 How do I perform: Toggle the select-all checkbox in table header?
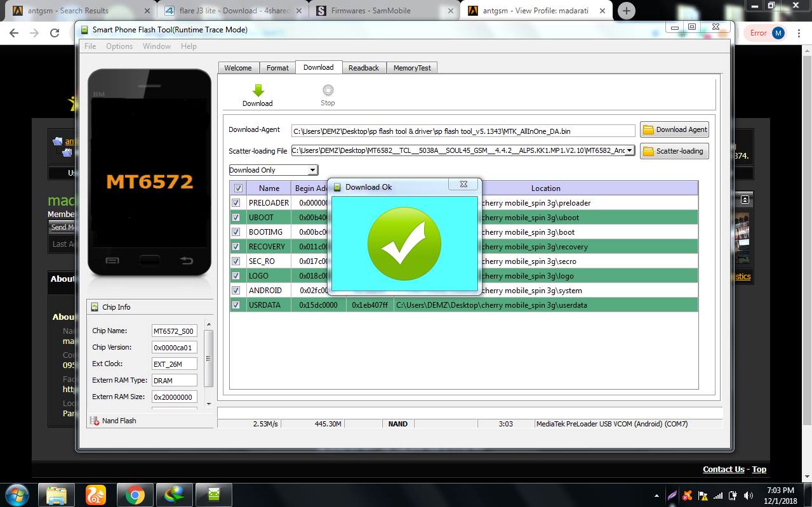[x=238, y=188]
